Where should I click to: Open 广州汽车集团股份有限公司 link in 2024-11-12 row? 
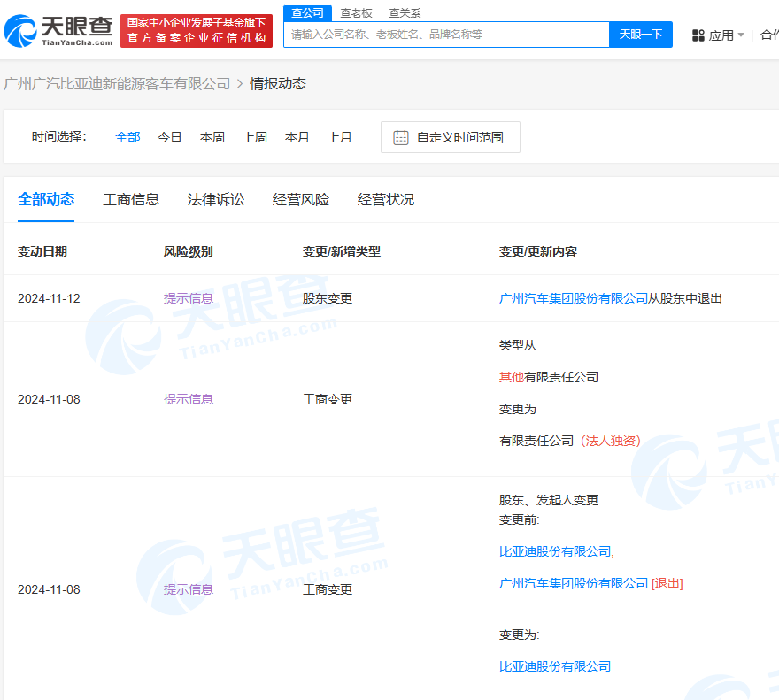click(x=574, y=298)
